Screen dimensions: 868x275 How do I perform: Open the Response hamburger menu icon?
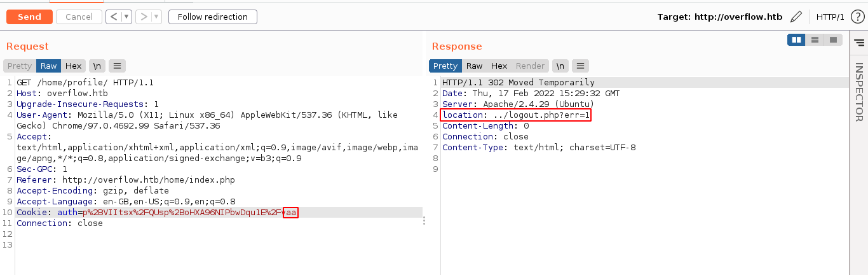(580, 66)
